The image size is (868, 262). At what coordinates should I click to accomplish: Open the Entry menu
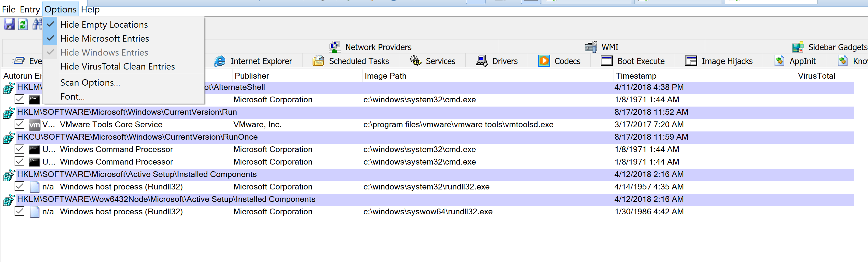(x=30, y=9)
